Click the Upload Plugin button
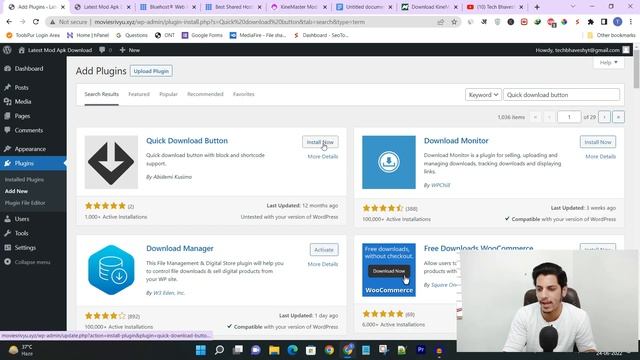 (151, 71)
